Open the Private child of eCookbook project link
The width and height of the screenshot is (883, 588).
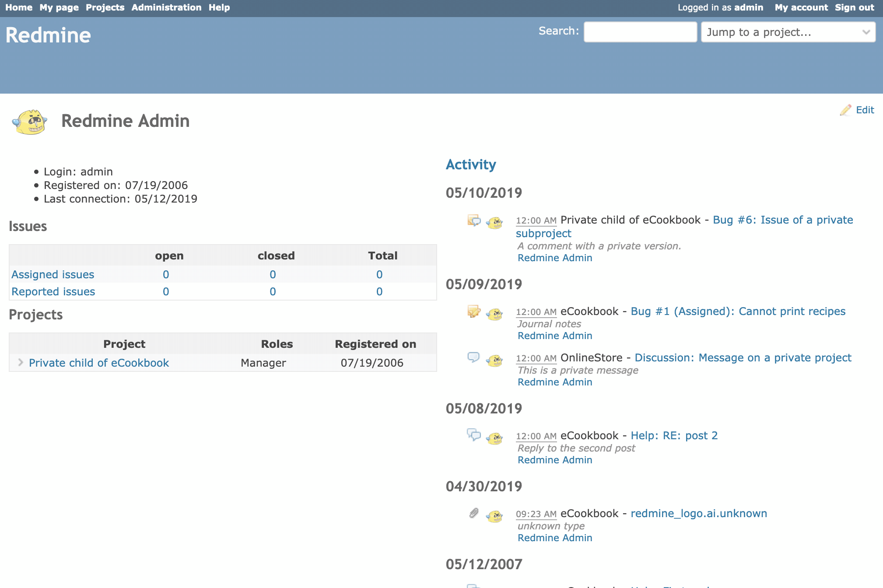pos(99,363)
